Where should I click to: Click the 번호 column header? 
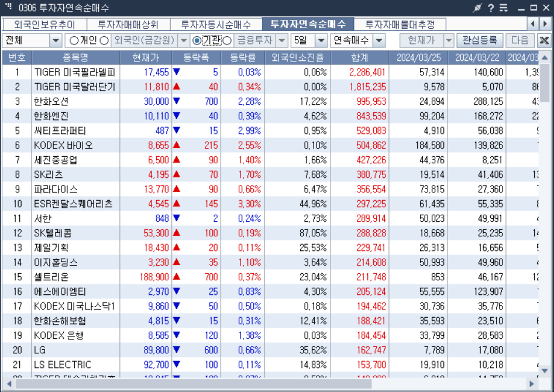(17, 57)
